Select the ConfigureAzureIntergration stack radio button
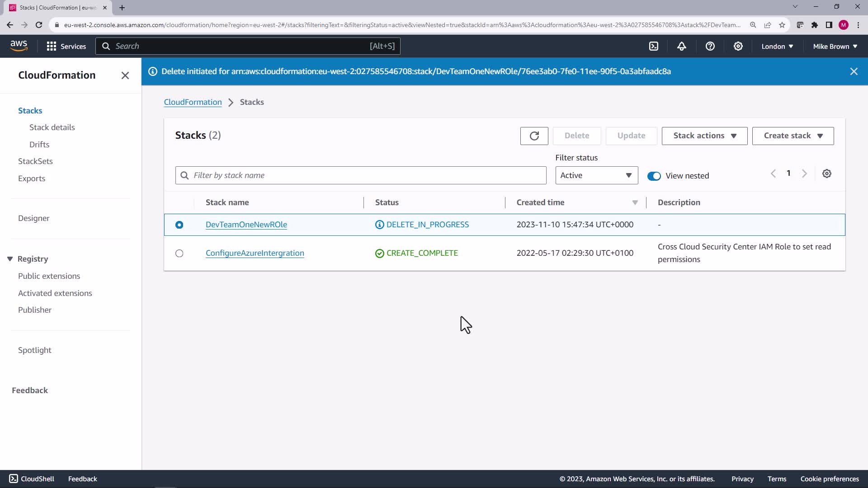 [179, 253]
